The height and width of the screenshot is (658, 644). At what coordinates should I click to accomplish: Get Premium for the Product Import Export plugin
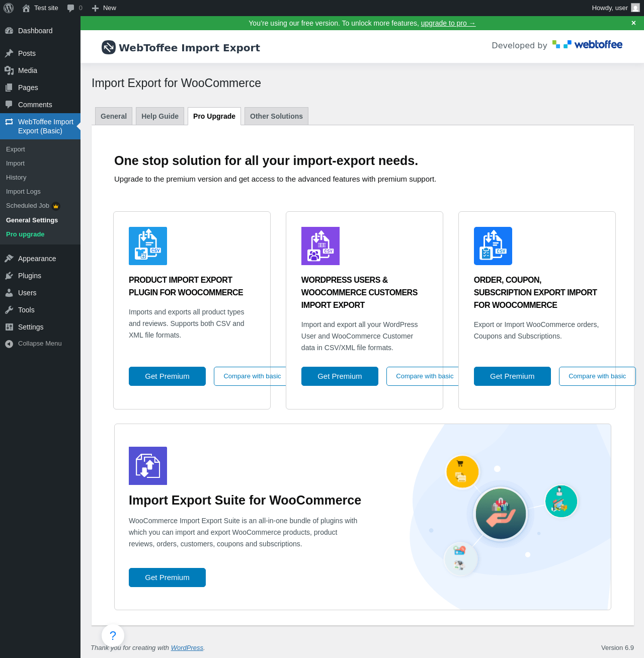click(167, 376)
